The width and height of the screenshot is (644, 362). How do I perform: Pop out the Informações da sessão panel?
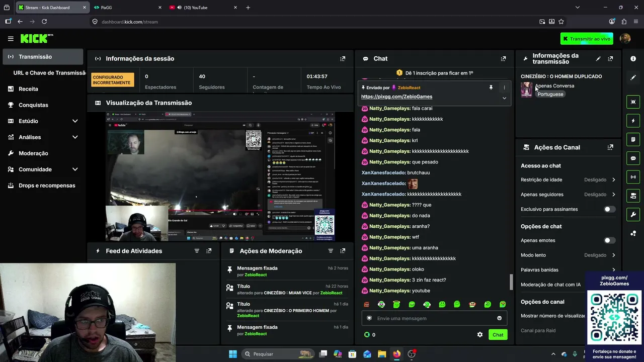coord(343,59)
